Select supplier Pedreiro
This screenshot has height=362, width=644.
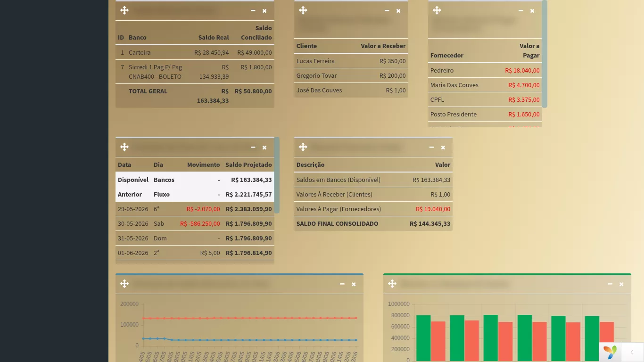click(485, 71)
